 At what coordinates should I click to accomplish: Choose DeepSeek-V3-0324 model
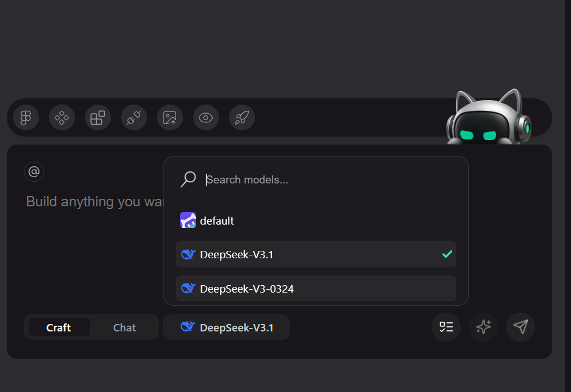click(316, 288)
